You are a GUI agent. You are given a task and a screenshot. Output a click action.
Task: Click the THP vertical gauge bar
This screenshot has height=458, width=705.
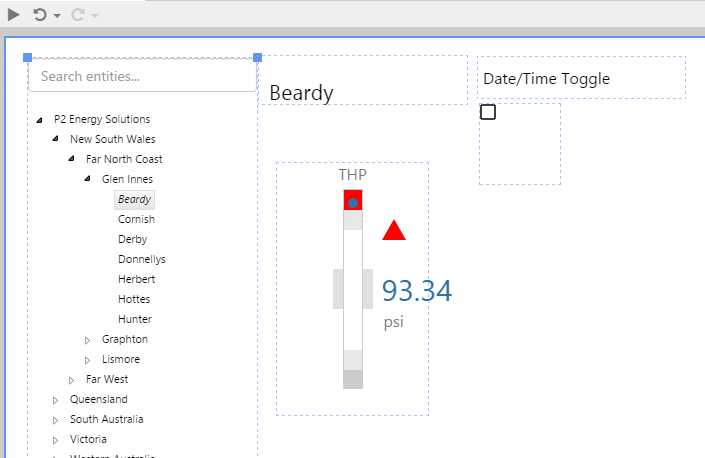tap(353, 290)
